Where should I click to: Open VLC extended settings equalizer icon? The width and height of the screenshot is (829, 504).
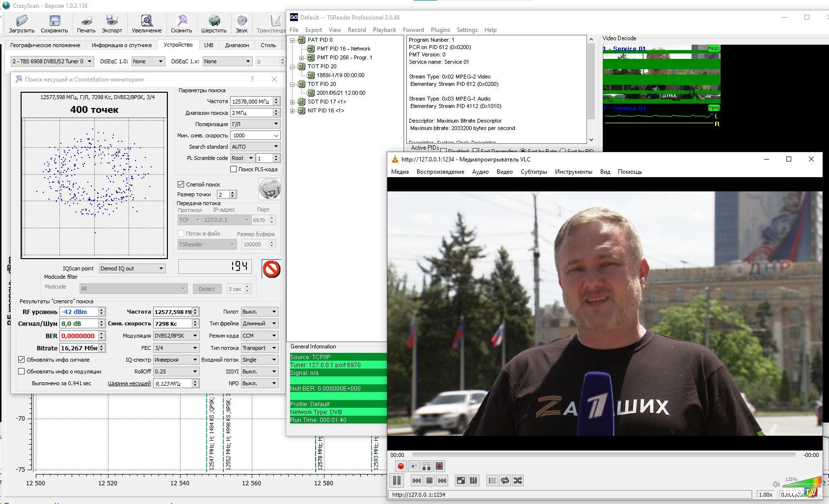pyautogui.click(x=473, y=480)
